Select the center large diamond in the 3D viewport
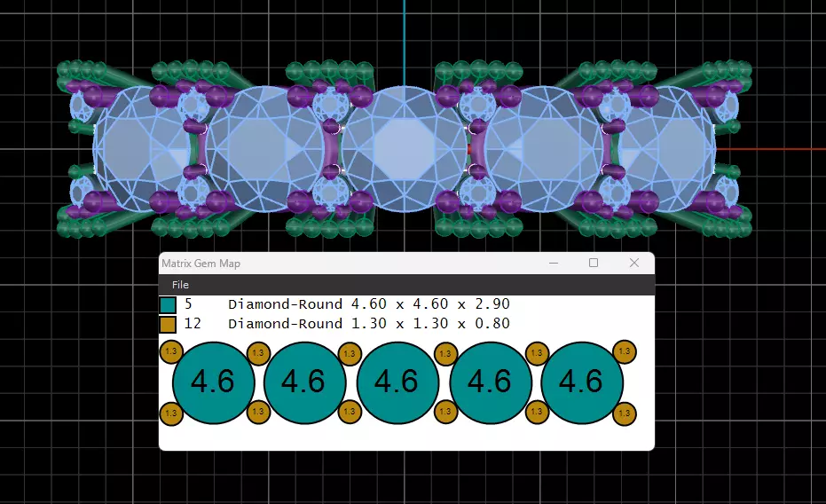The height and width of the screenshot is (504, 826). pyautogui.click(x=404, y=149)
